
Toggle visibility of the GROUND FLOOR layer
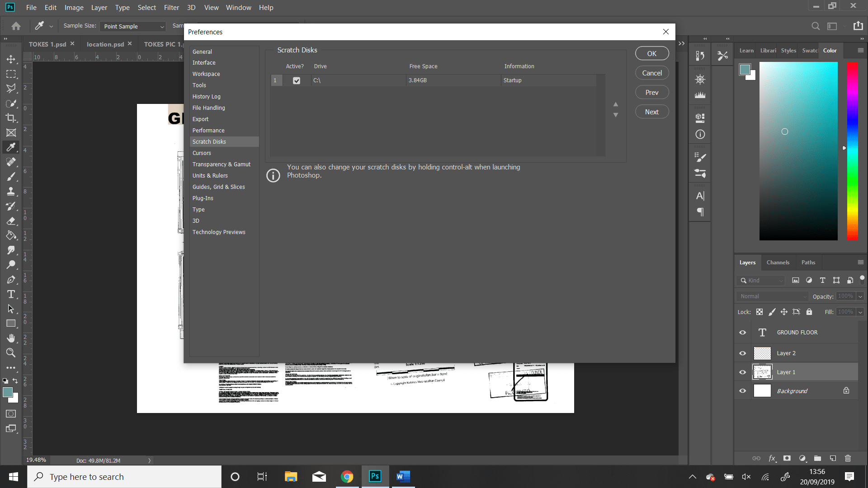pos(742,332)
